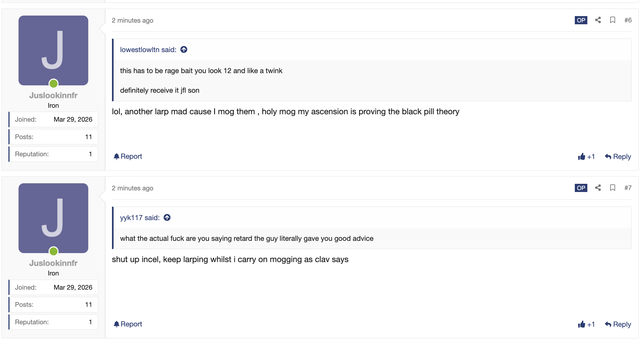Viewport: 644px width, 342px height.
Task: Open Juslookinnfr avatar on post #7
Action: coord(53,218)
